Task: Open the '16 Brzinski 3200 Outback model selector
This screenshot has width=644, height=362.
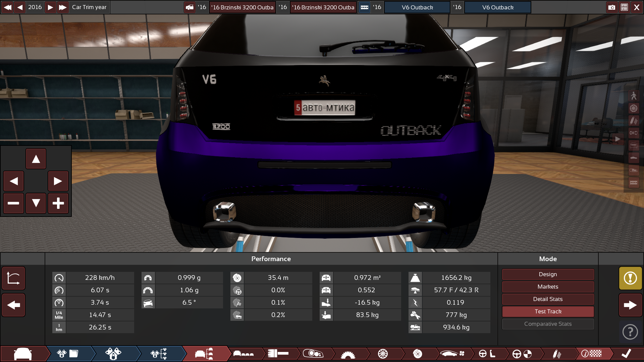Action: [242, 7]
